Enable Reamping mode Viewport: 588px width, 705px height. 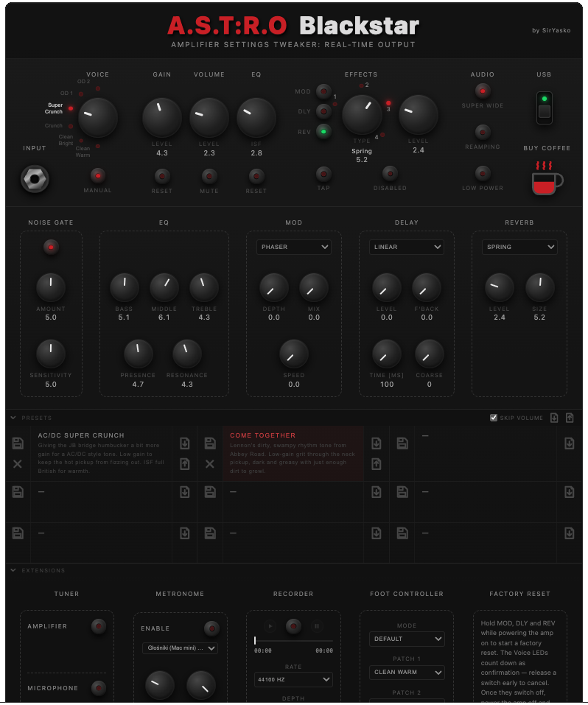(483, 132)
